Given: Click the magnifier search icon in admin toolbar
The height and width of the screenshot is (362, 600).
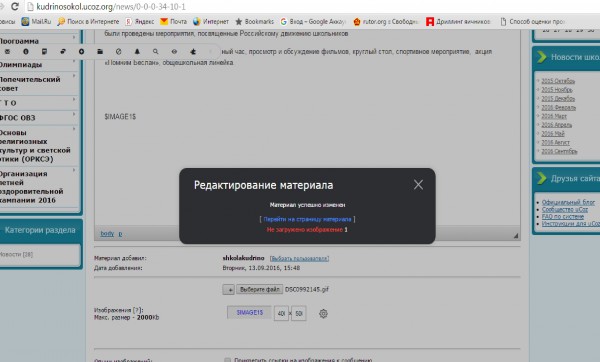Looking at the screenshot, I should click(155, 51).
